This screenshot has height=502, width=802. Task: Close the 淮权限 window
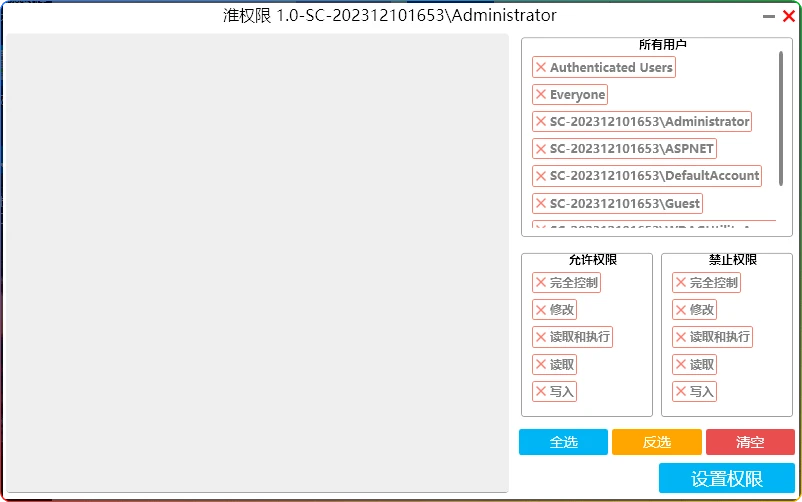(789, 16)
